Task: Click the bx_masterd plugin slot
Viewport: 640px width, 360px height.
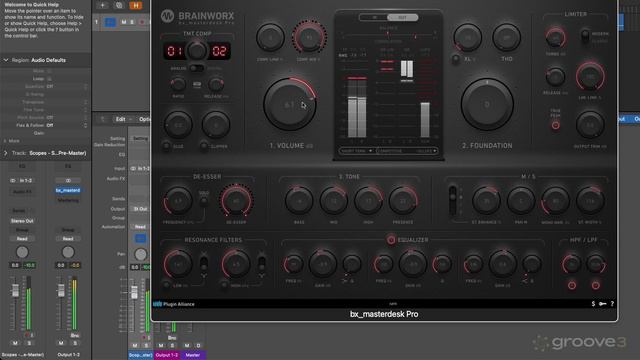Action: [x=68, y=190]
